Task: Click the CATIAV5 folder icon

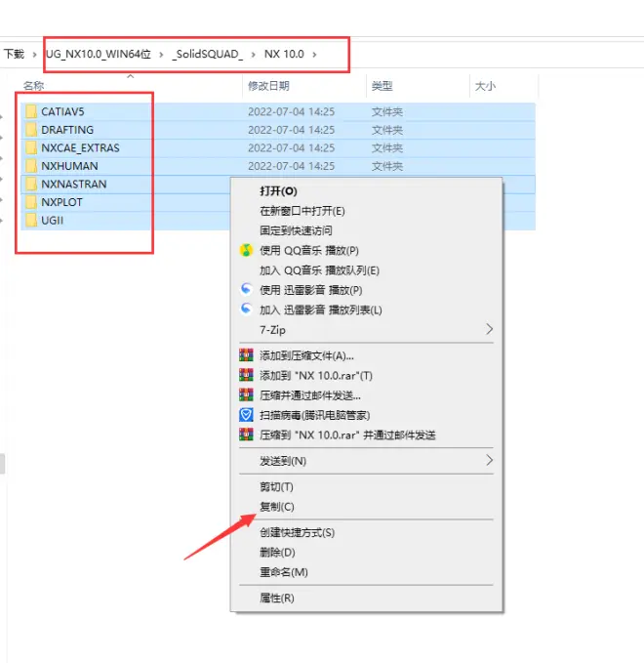Action: [31, 111]
